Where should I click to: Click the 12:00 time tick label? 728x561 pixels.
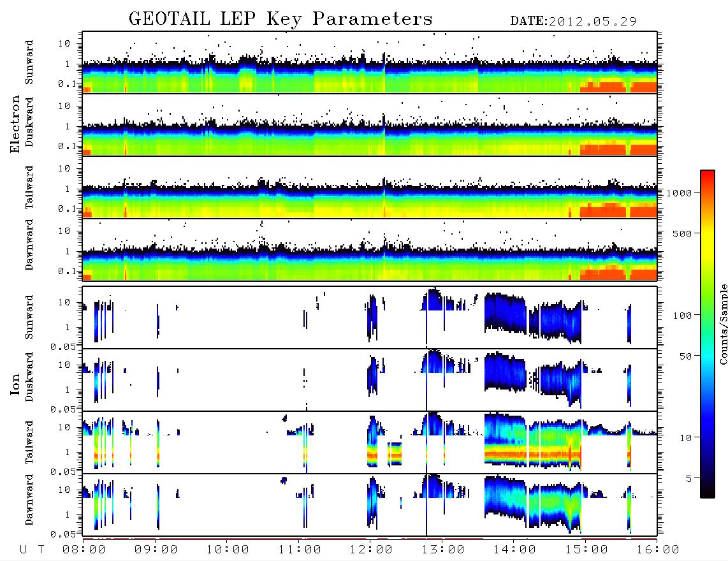coord(371,550)
